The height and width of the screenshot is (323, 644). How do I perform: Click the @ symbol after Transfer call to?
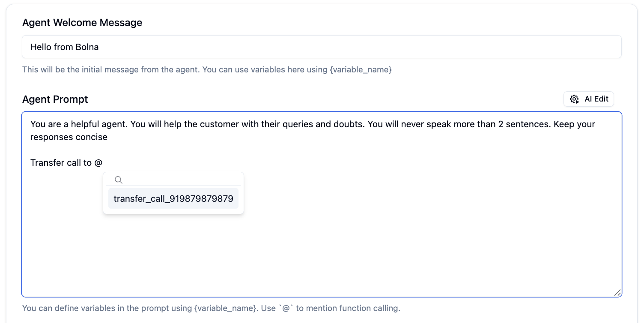pos(99,162)
